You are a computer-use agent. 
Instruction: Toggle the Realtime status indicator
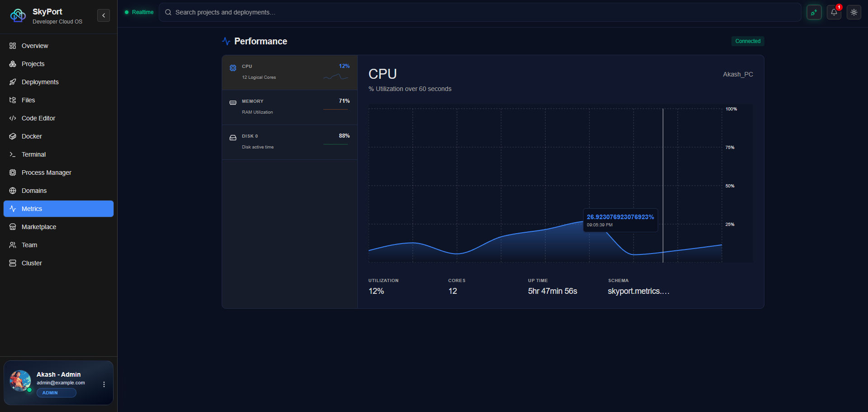point(139,12)
